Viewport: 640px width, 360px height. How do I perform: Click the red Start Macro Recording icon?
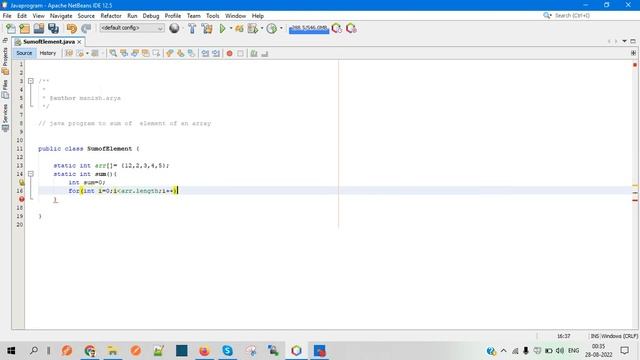tap(229, 53)
